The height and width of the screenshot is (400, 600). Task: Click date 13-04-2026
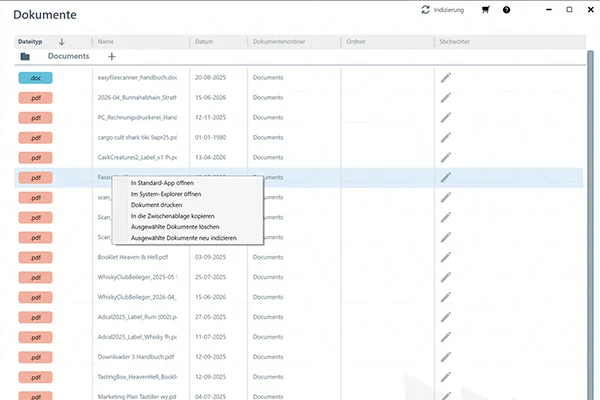click(x=210, y=157)
